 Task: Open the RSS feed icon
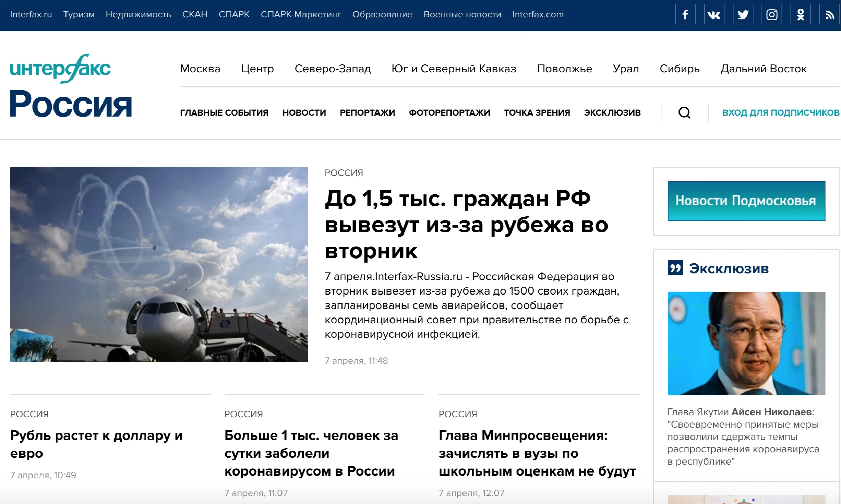tap(830, 14)
